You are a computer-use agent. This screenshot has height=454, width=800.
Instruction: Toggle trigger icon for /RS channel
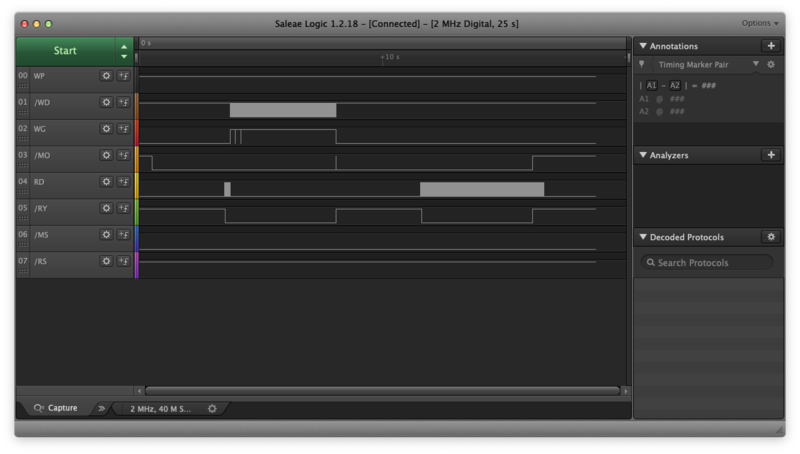[x=123, y=261]
